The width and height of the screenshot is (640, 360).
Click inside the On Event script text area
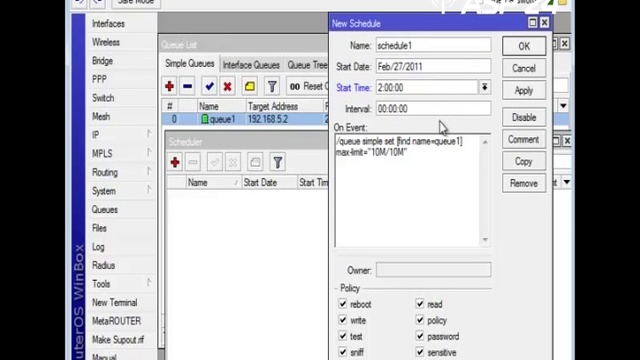[x=407, y=191]
